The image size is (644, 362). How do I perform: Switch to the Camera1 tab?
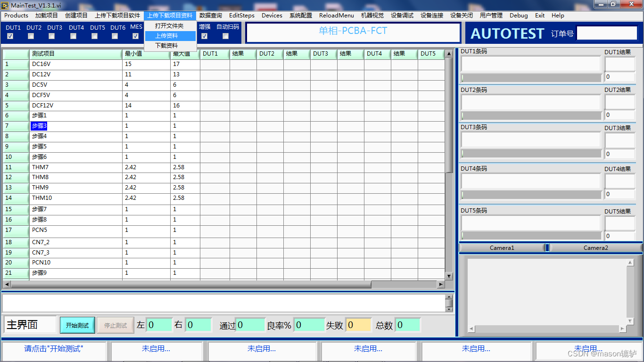pos(502,247)
